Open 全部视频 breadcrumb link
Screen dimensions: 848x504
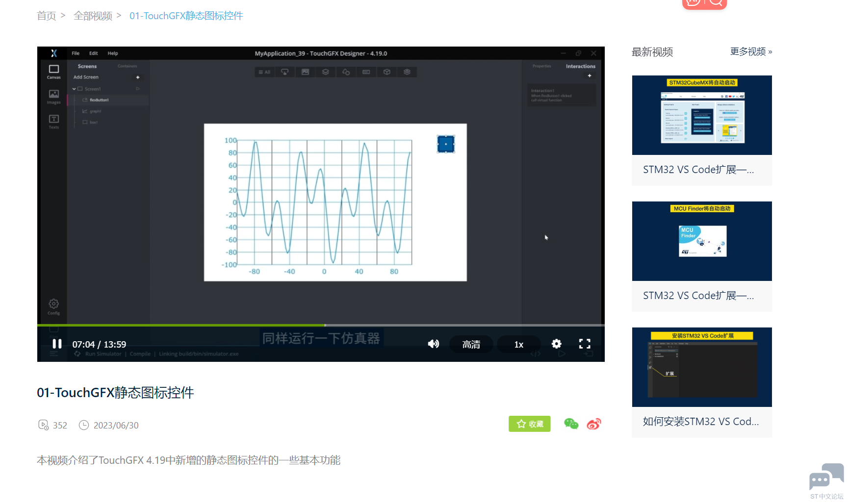pos(93,16)
